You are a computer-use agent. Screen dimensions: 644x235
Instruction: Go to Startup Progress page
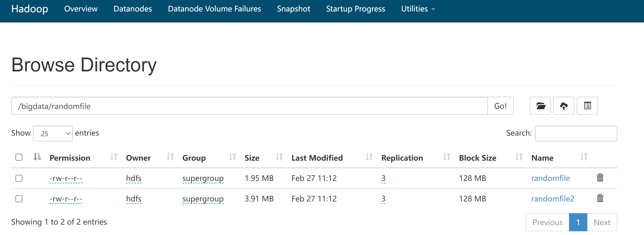(356, 9)
